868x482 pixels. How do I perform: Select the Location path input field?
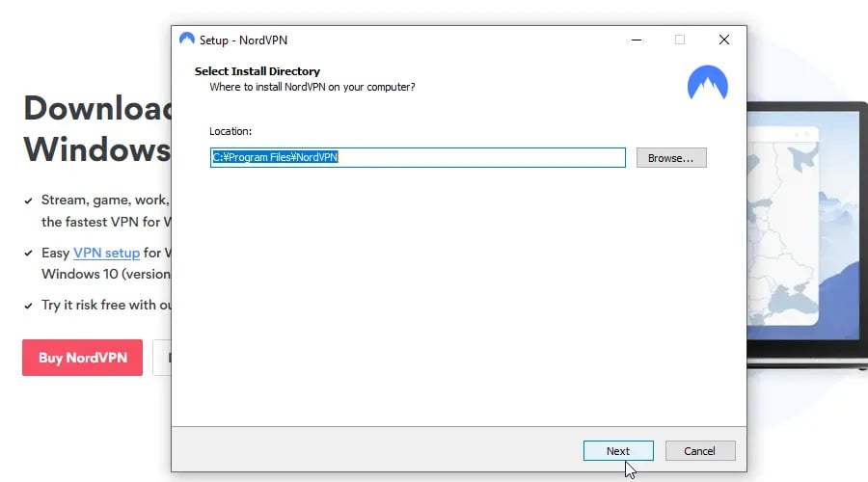[x=418, y=157]
